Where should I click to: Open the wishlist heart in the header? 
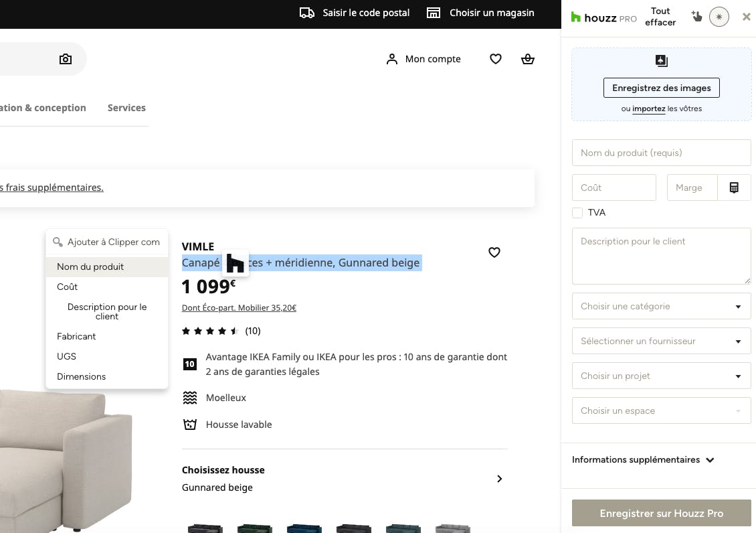pos(496,59)
